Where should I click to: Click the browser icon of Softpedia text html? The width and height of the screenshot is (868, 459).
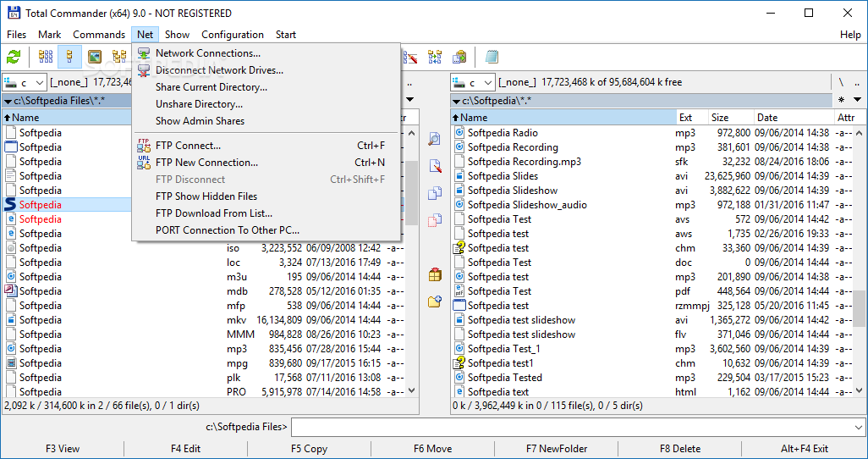click(x=459, y=392)
